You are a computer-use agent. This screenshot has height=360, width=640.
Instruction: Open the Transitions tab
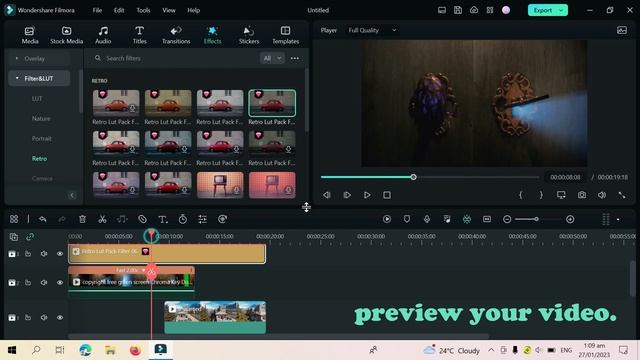(x=176, y=35)
